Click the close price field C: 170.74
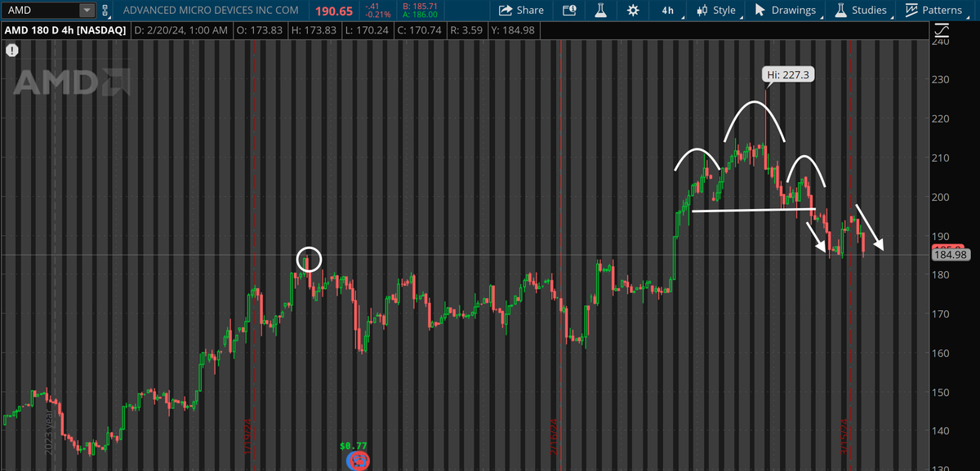This screenshot has width=980, height=471. pyautogui.click(x=419, y=30)
